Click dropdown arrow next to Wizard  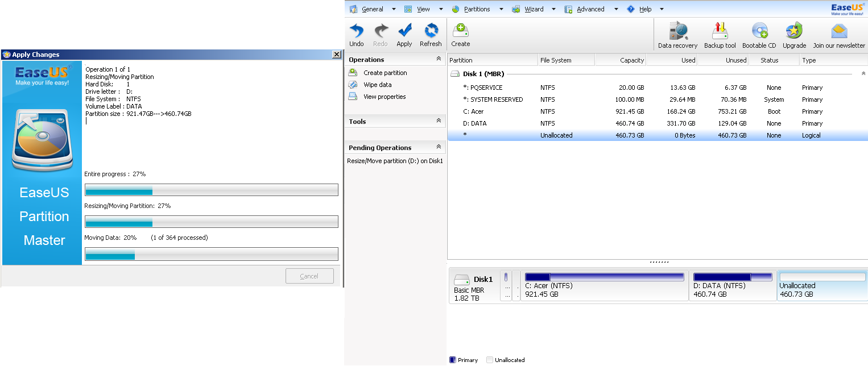tap(553, 9)
